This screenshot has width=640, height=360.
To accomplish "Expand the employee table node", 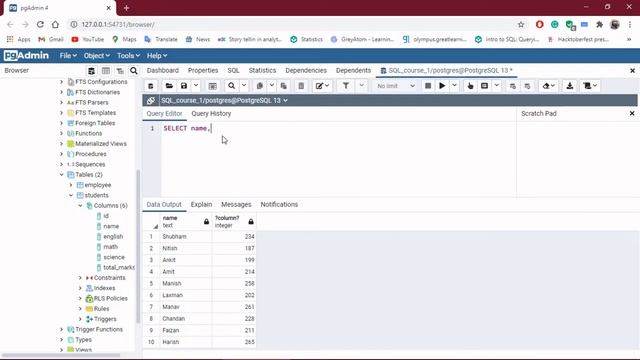I will pyautogui.click(x=71, y=185).
